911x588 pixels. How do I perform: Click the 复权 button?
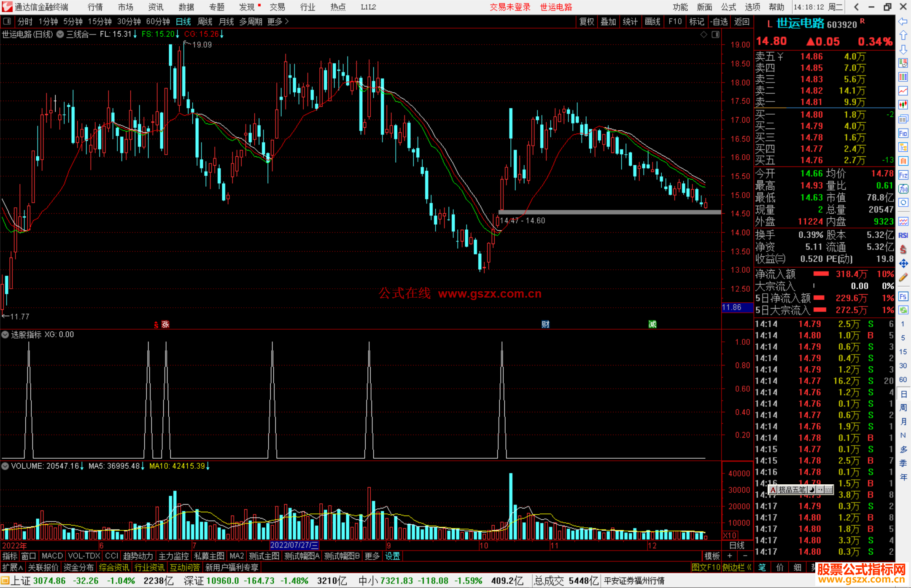click(x=586, y=21)
